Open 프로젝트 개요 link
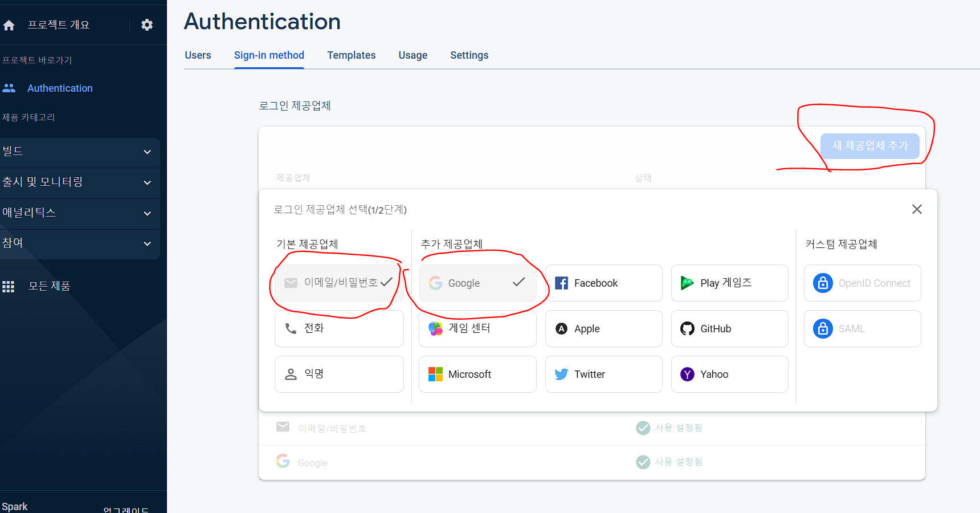The width and height of the screenshot is (980, 513). [x=59, y=25]
